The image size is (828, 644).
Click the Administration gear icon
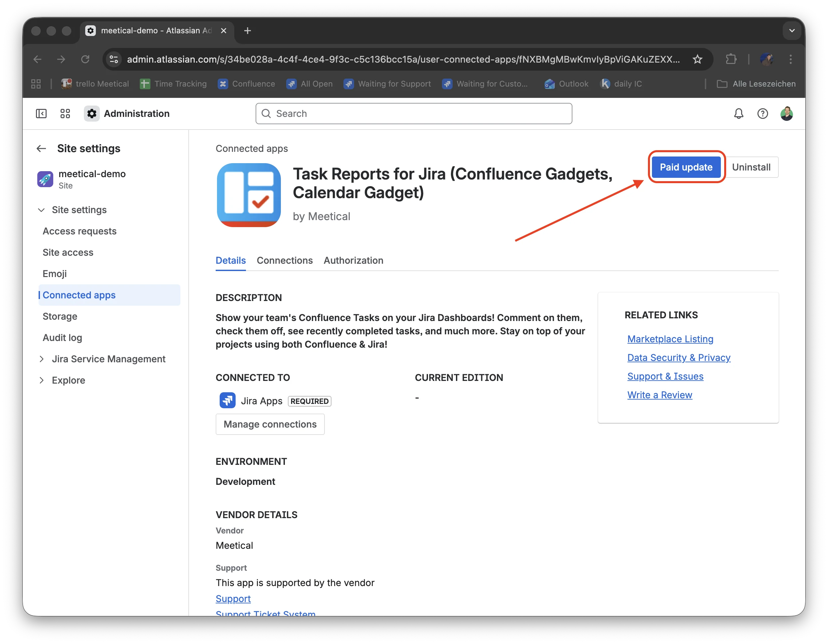point(92,114)
